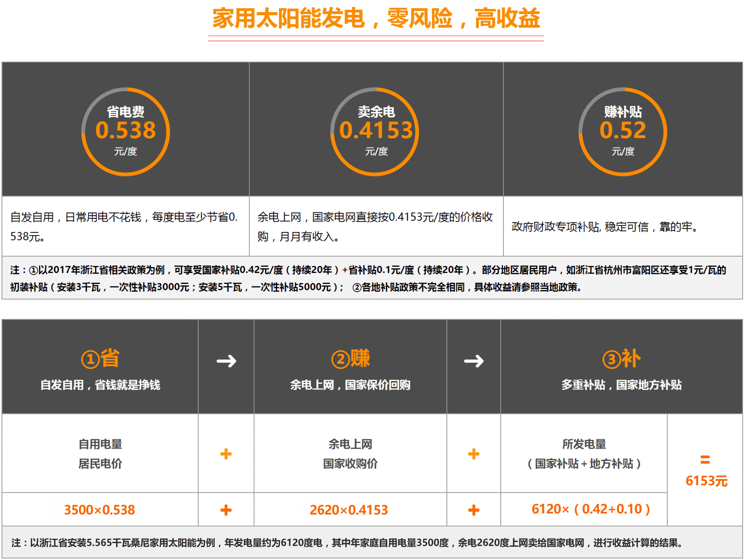Click the orange equals sign above 6153元
Screen dimensions: 745x560
tap(705, 460)
